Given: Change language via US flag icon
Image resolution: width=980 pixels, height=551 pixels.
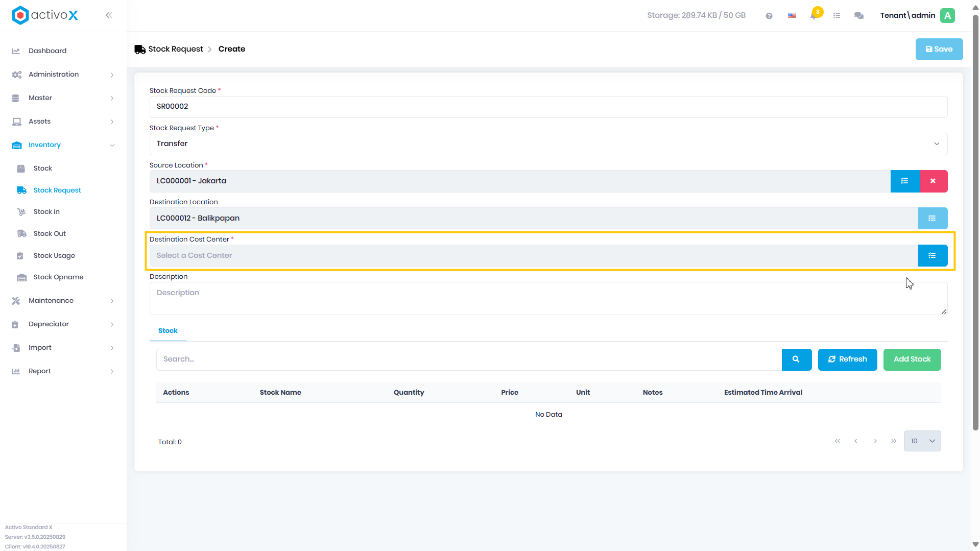Looking at the screenshot, I should click(x=792, y=15).
